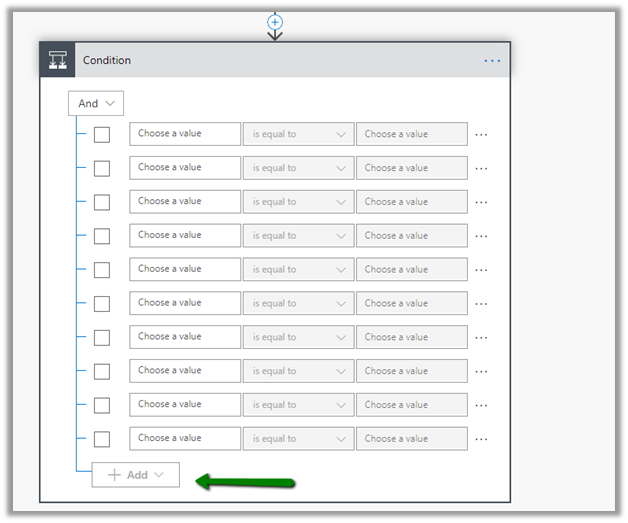The height and width of the screenshot is (523, 628).
Task: Focus the fifth row's right 'Choose a value' box
Action: pyautogui.click(x=412, y=270)
